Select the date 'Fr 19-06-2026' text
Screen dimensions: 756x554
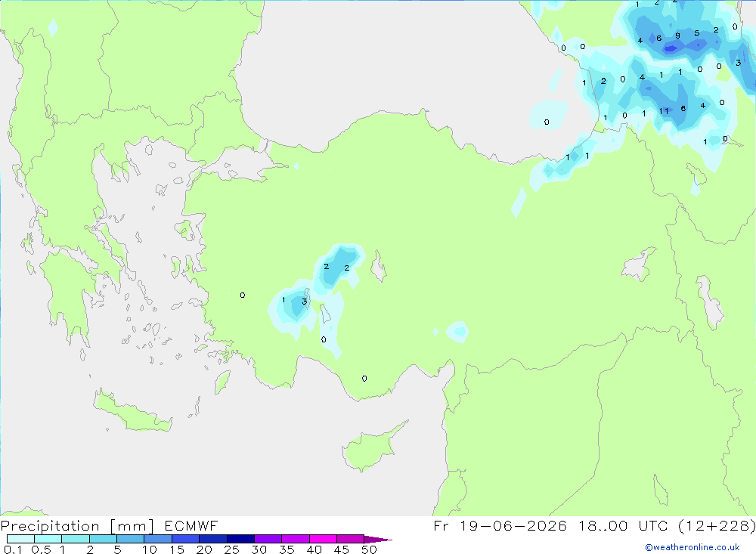(x=500, y=525)
